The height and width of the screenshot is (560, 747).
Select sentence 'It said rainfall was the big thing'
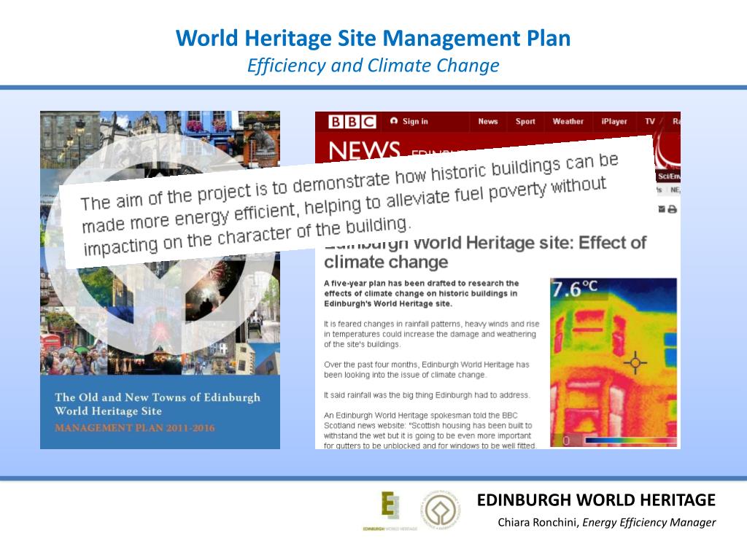pos(427,395)
